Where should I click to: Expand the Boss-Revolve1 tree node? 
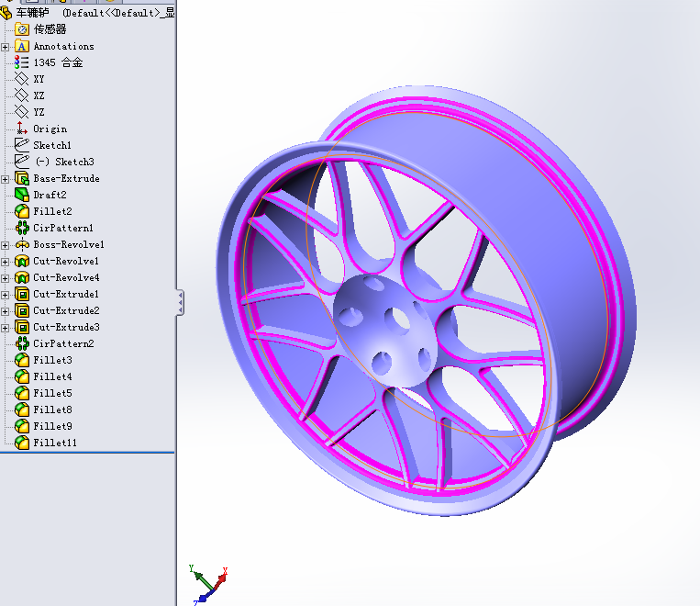tap(5, 245)
